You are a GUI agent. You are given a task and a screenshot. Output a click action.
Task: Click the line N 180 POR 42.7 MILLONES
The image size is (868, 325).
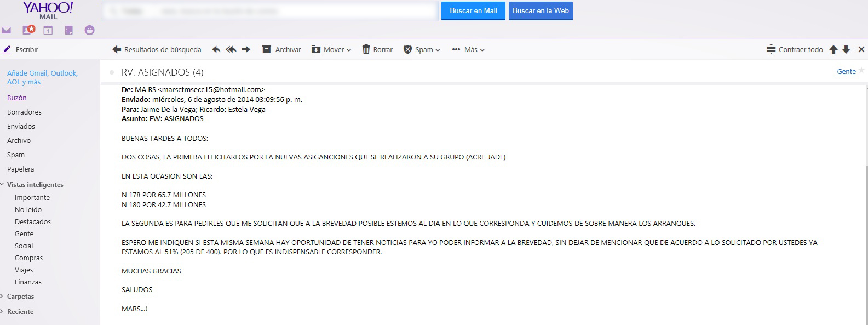[164, 204]
